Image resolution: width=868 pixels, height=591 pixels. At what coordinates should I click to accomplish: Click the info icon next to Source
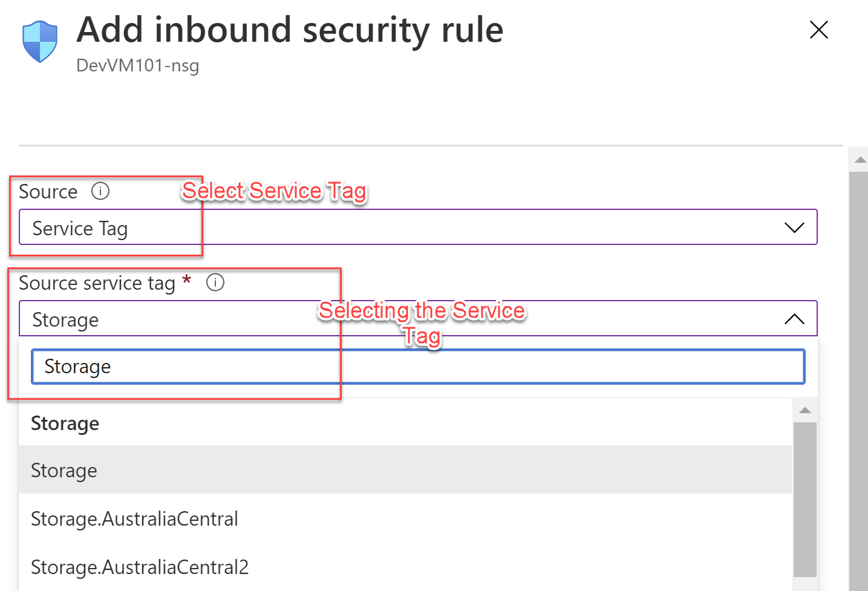[100, 191]
